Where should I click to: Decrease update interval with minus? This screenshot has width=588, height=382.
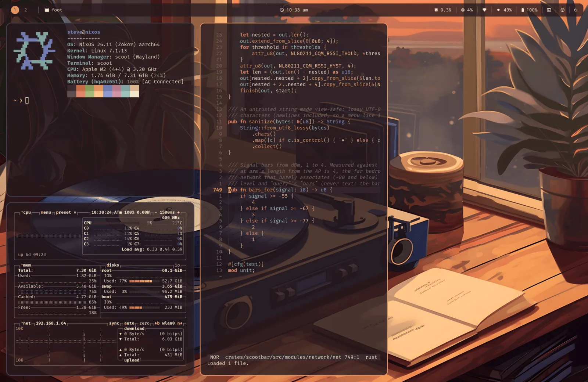pyautogui.click(x=156, y=212)
